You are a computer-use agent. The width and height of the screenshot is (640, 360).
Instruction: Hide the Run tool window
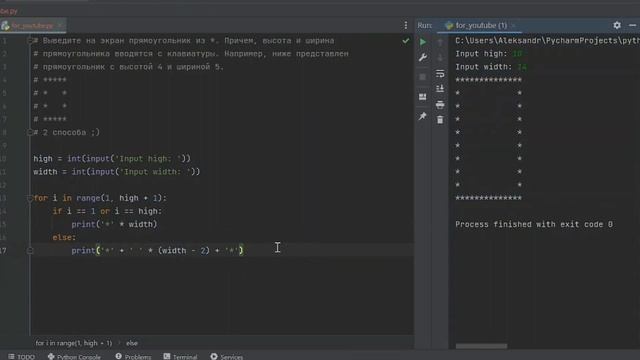[x=633, y=25]
